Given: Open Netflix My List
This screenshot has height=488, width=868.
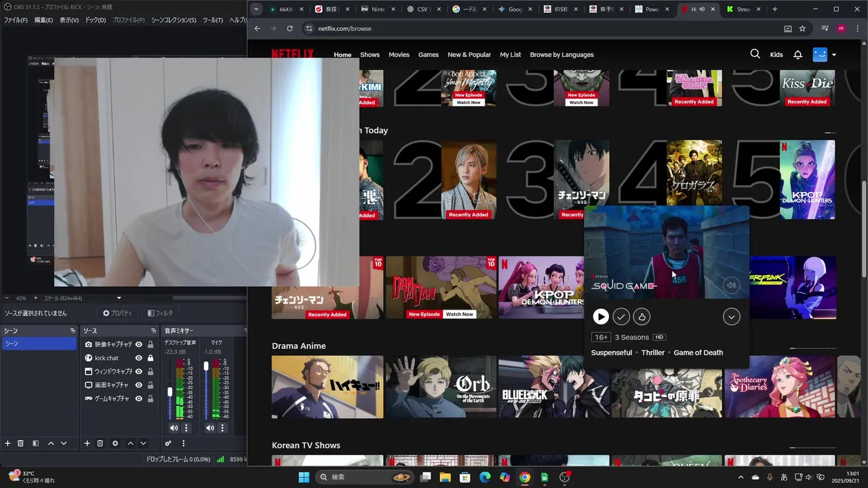Looking at the screenshot, I should (511, 55).
